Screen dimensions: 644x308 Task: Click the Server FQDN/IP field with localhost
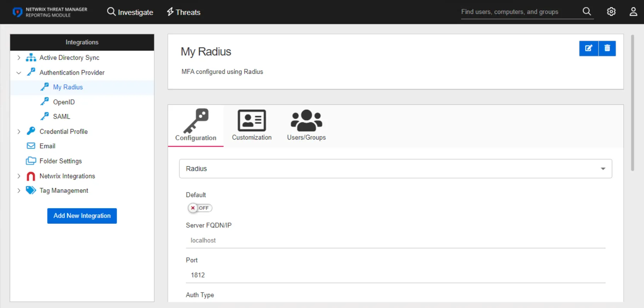click(x=396, y=240)
